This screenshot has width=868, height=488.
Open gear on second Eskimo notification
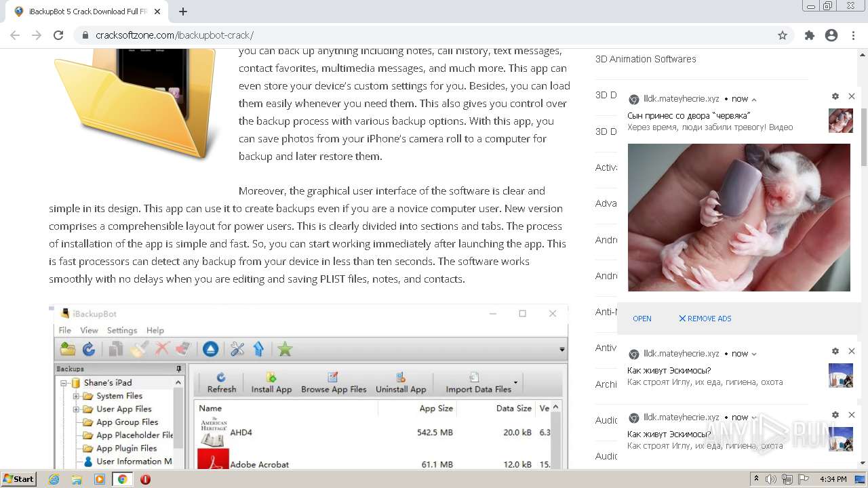[835, 351]
